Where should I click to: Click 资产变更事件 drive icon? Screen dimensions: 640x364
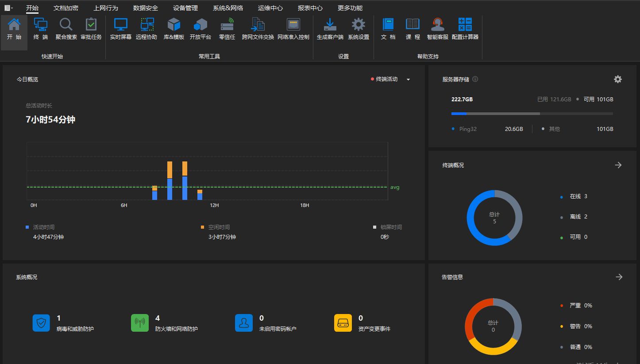point(343,323)
